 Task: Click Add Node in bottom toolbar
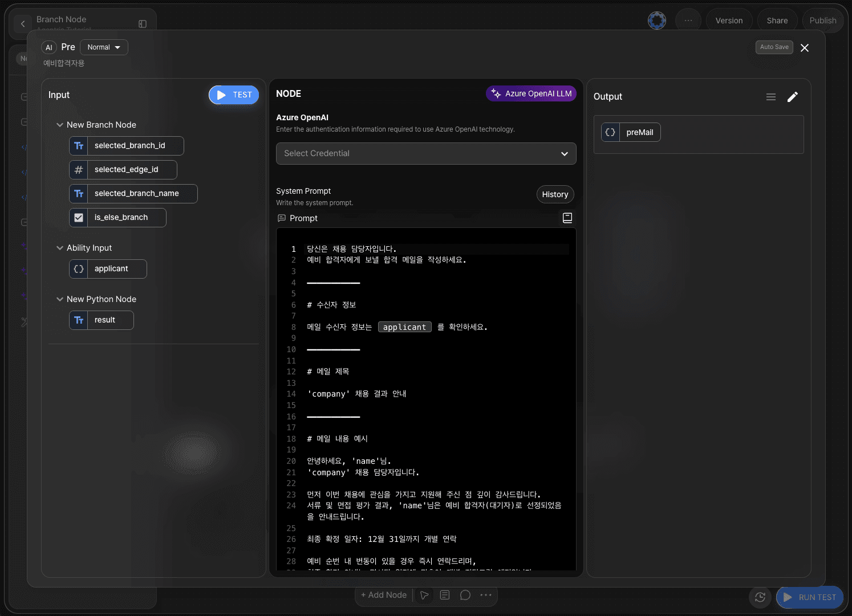tap(384, 595)
